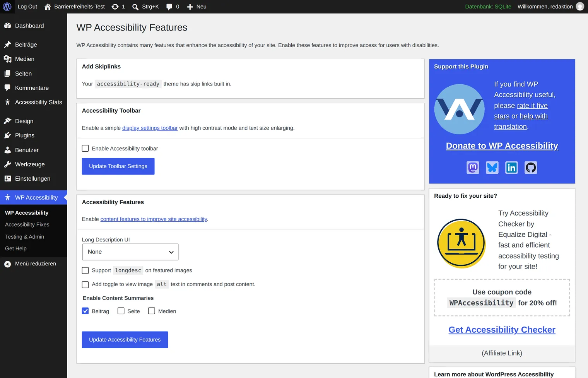Enable the Accessibility toolbar checkbox
Image resolution: width=588 pixels, height=378 pixels.
tap(85, 148)
